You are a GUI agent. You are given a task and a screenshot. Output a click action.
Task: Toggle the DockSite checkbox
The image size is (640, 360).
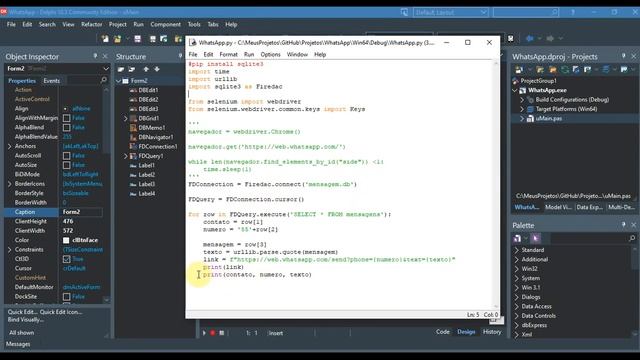[67, 297]
